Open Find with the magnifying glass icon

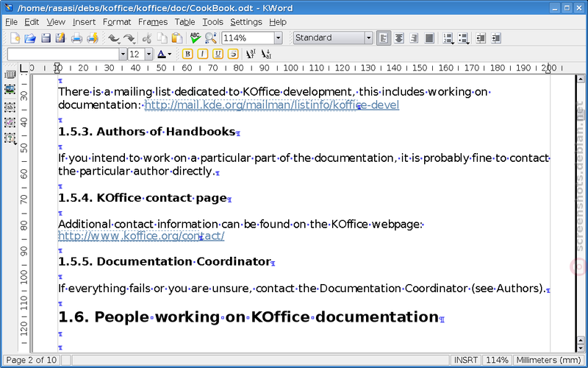pyautogui.click(x=210, y=38)
